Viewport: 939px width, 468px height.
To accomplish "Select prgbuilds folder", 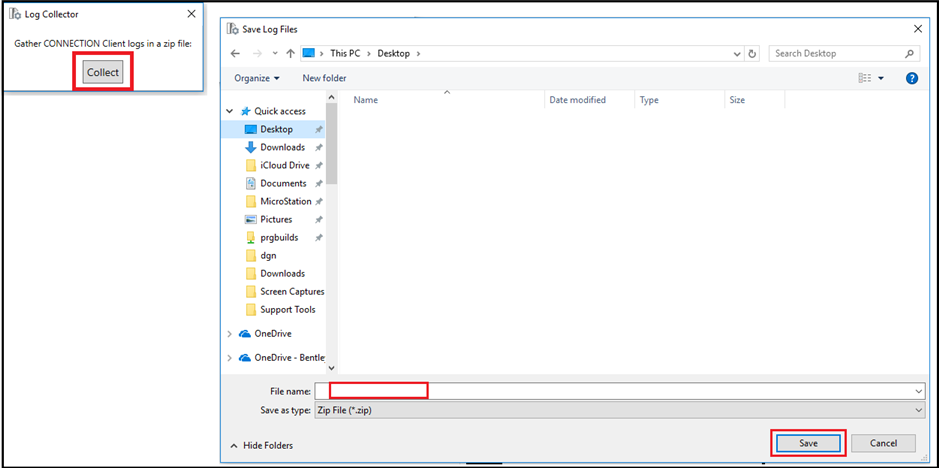I will (x=279, y=237).
